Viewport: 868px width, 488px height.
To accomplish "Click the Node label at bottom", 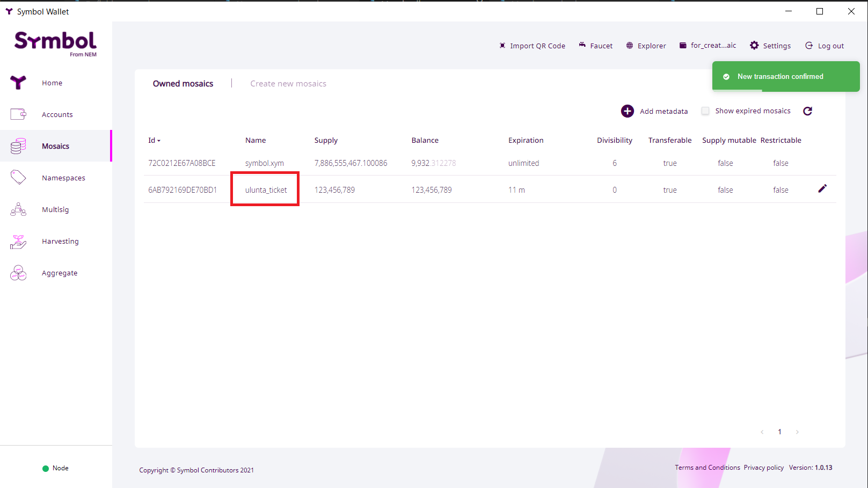I will point(61,468).
